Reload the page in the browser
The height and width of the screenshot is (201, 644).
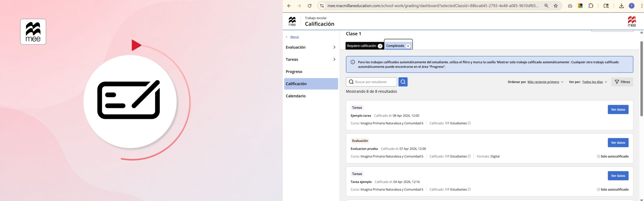click(x=310, y=6)
